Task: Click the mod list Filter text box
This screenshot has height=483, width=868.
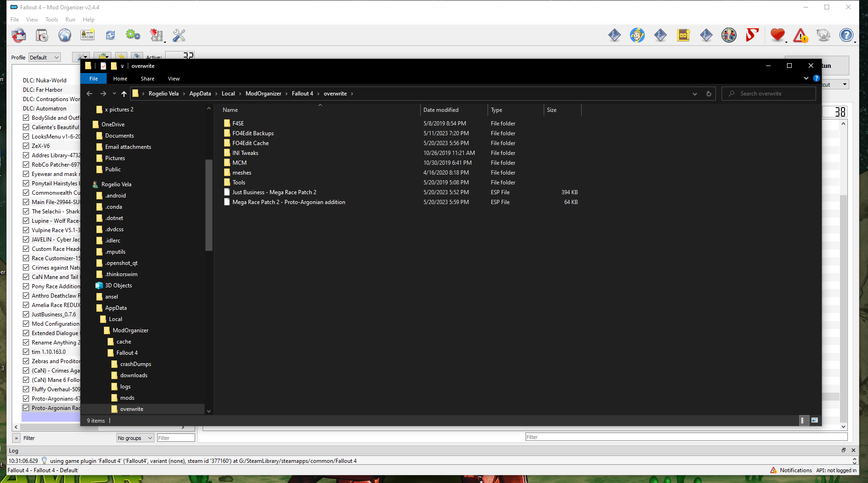Action: [176, 438]
